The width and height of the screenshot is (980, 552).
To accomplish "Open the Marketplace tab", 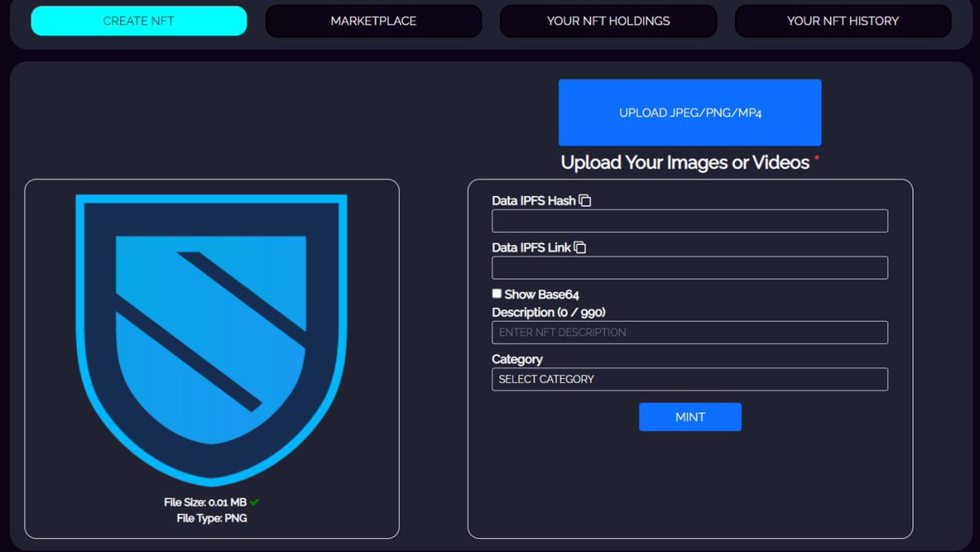I will [x=373, y=21].
